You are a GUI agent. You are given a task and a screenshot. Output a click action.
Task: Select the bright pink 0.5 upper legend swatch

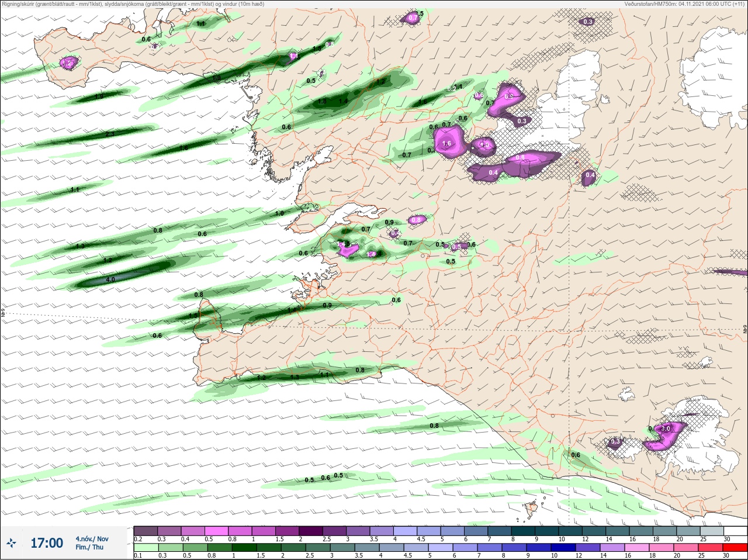pyautogui.click(x=216, y=531)
